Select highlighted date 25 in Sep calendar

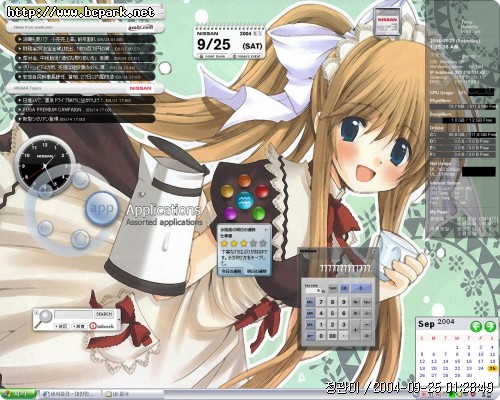click(x=492, y=369)
